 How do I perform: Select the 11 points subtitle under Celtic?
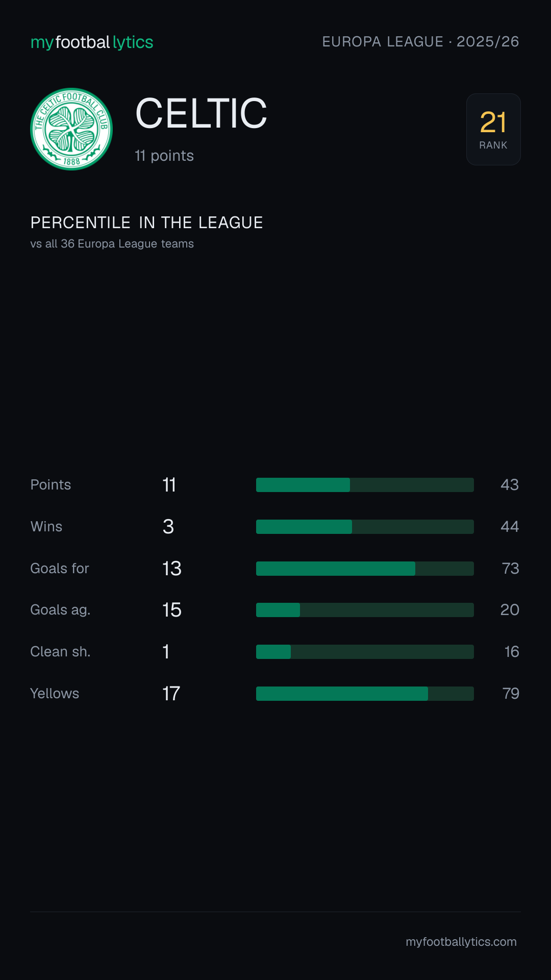pos(164,156)
